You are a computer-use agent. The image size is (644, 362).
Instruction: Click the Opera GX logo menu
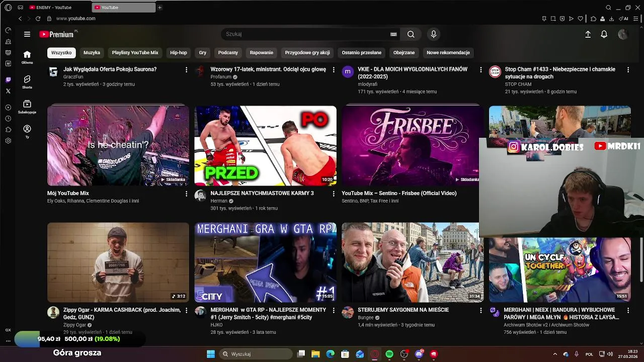click(8, 8)
